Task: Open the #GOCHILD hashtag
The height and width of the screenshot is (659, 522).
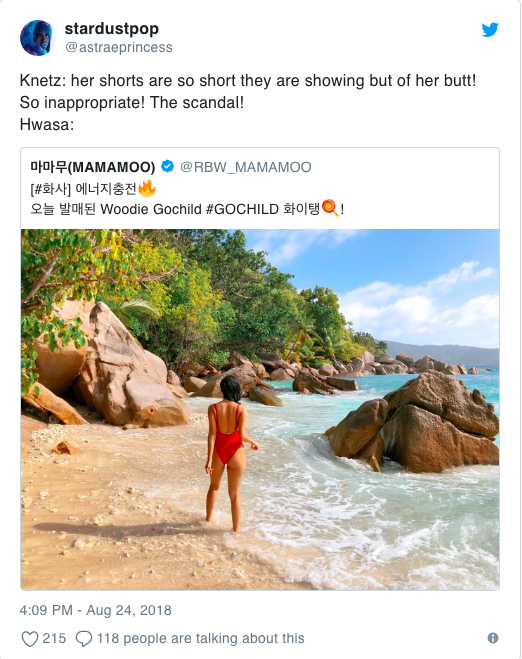Action: click(242, 209)
